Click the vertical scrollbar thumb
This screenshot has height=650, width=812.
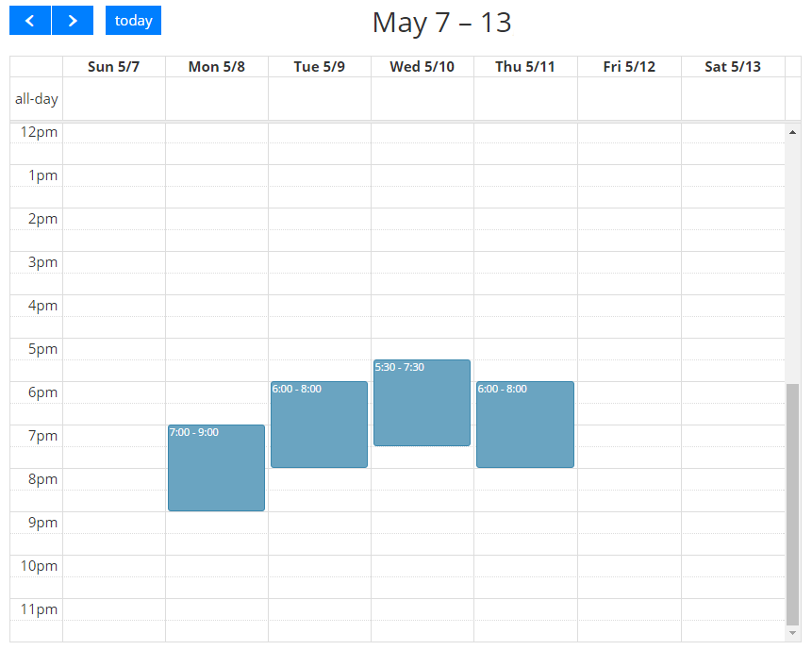(792, 505)
